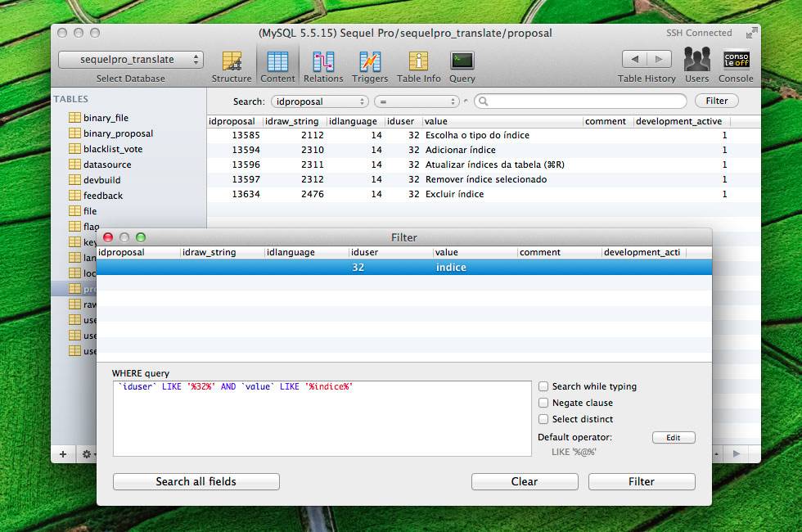Open the Query editor icon

[x=462, y=61]
